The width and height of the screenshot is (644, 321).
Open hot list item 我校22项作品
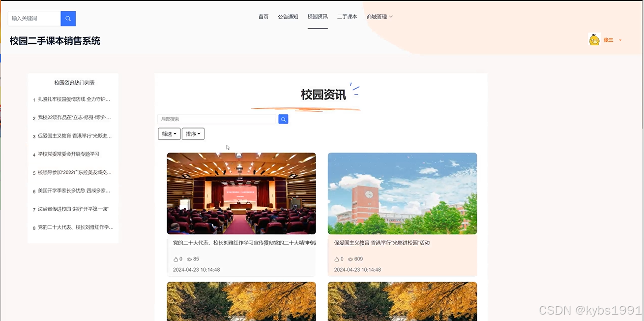tap(74, 118)
